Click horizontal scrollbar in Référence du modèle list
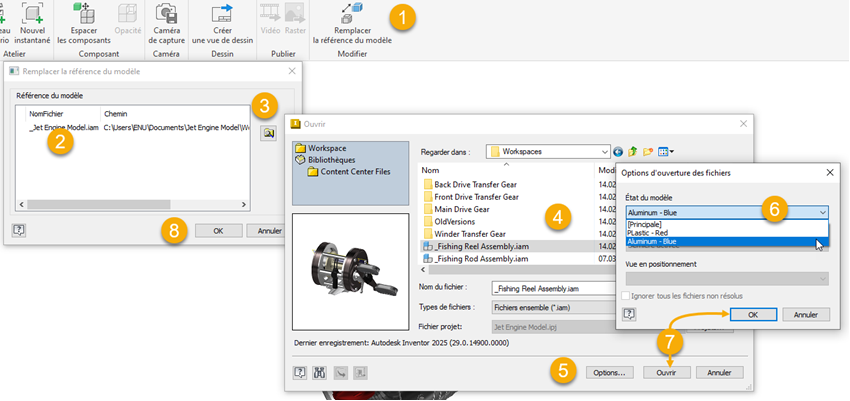 point(99,205)
